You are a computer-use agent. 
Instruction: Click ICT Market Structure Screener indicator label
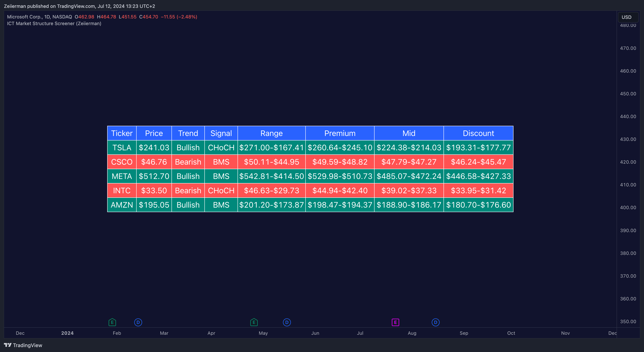pos(54,23)
